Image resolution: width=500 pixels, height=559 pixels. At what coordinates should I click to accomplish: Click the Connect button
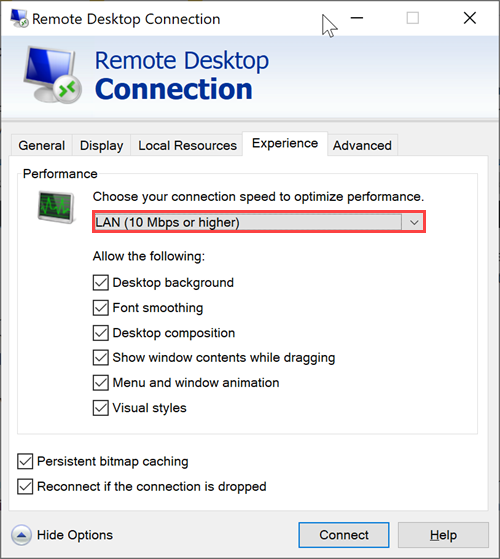(344, 535)
